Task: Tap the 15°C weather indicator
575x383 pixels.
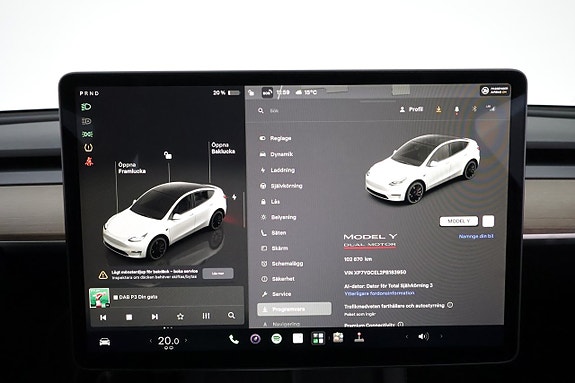Action: click(307, 92)
